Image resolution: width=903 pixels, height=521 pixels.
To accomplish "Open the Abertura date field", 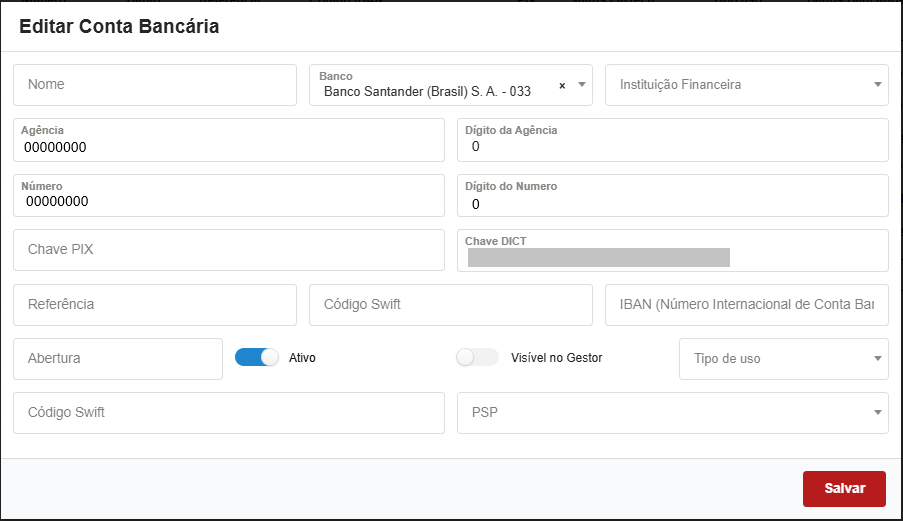I will tap(117, 358).
